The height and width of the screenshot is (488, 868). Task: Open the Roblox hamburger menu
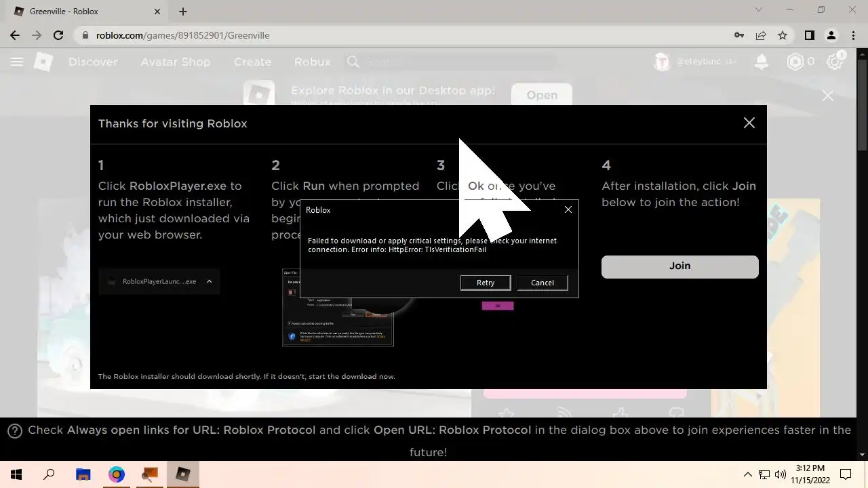pos(17,62)
